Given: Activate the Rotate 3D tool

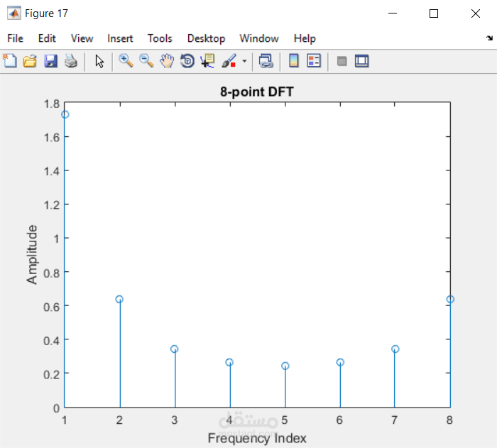Looking at the screenshot, I should coord(187,61).
